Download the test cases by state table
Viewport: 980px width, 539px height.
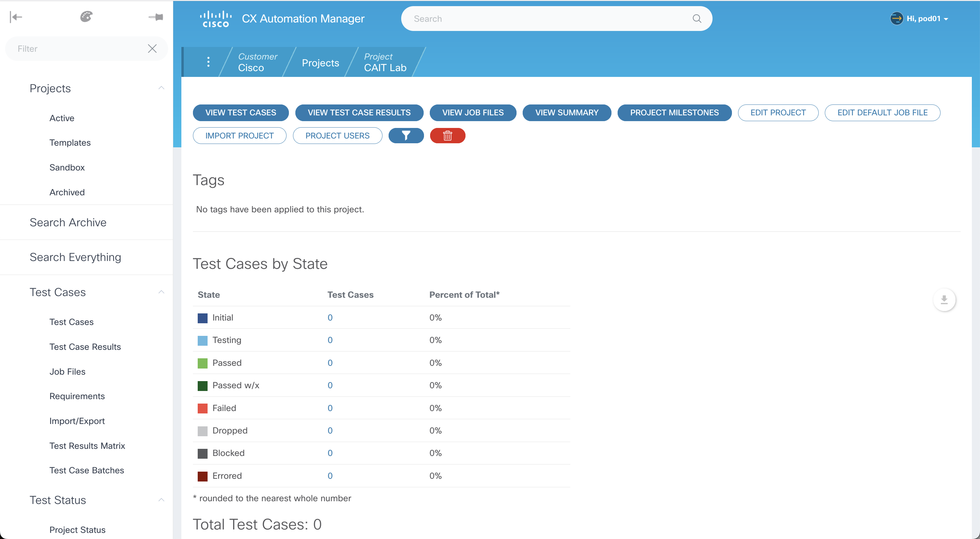tap(944, 300)
